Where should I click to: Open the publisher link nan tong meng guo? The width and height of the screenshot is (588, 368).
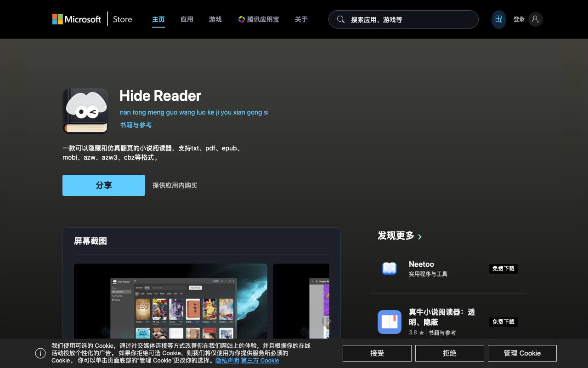[194, 112]
